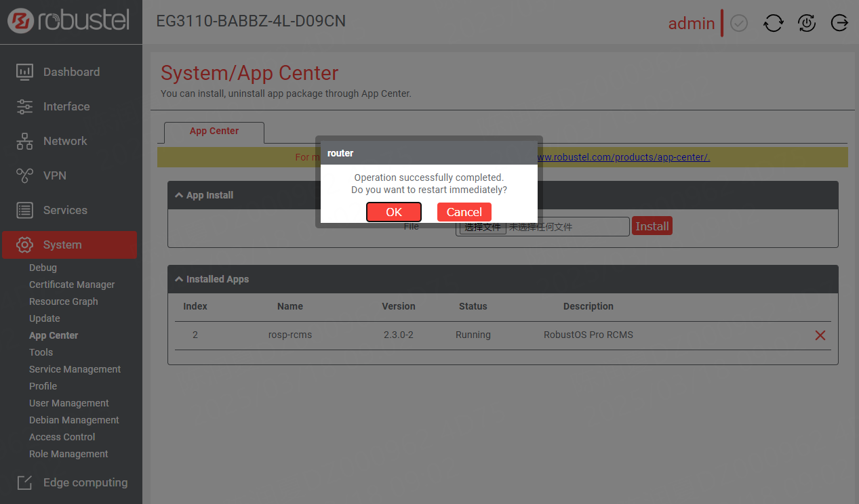
Task: Click the reboot power icon in header
Action: pos(806,23)
